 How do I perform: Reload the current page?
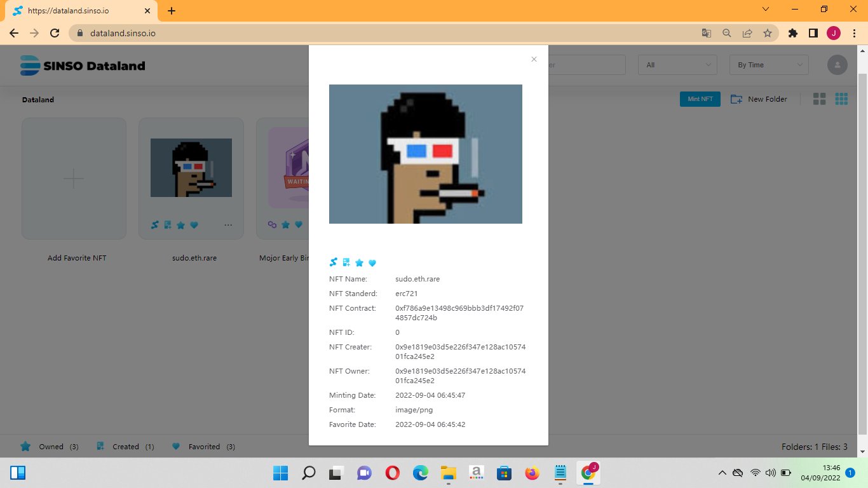(55, 33)
